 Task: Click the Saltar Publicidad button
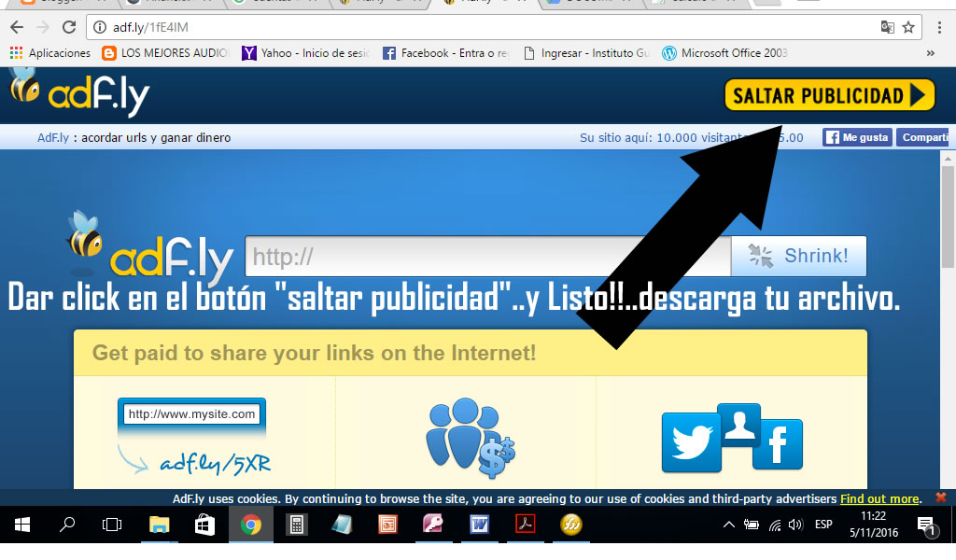pyautogui.click(x=829, y=95)
